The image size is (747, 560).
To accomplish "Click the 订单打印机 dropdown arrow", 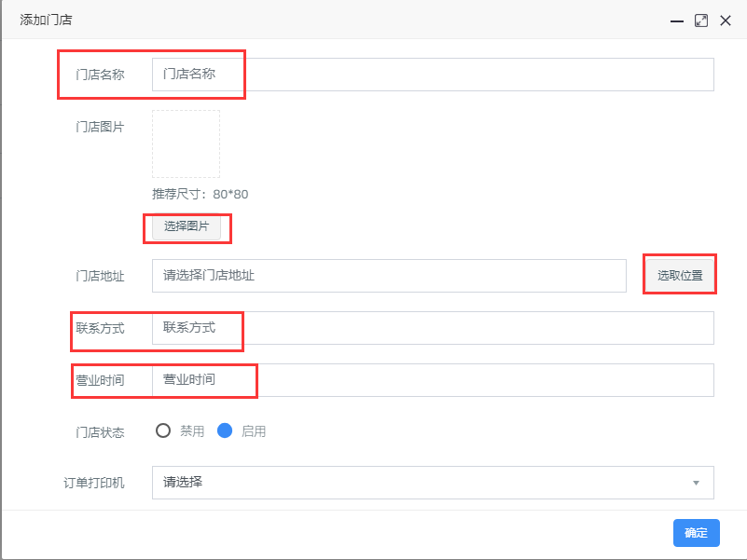I will (696, 483).
